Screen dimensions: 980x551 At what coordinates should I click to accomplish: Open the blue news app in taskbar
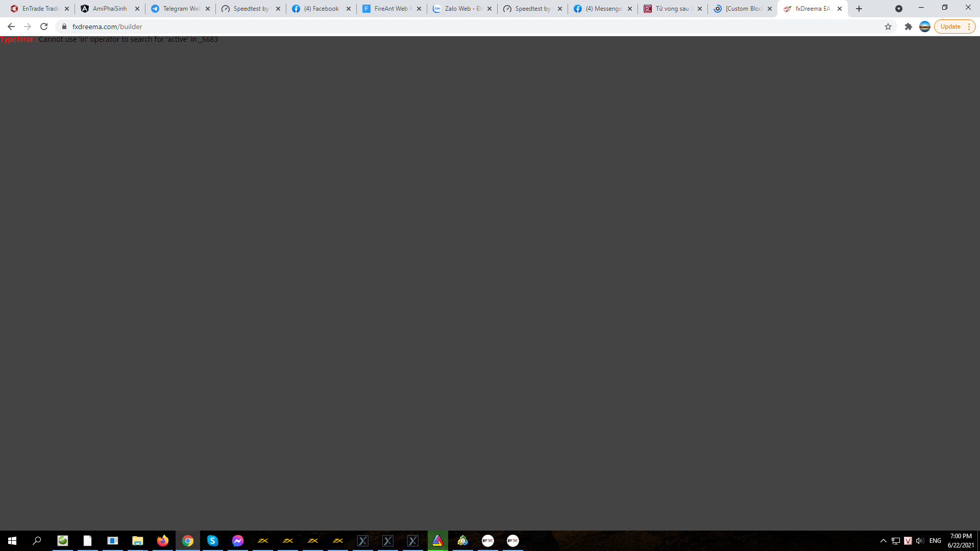(x=113, y=541)
